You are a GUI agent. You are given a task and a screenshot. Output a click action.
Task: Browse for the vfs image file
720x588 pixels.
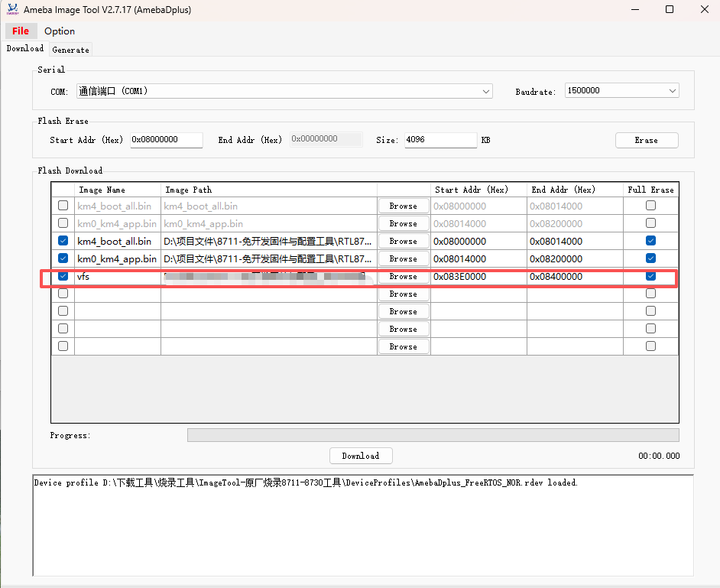(x=403, y=276)
